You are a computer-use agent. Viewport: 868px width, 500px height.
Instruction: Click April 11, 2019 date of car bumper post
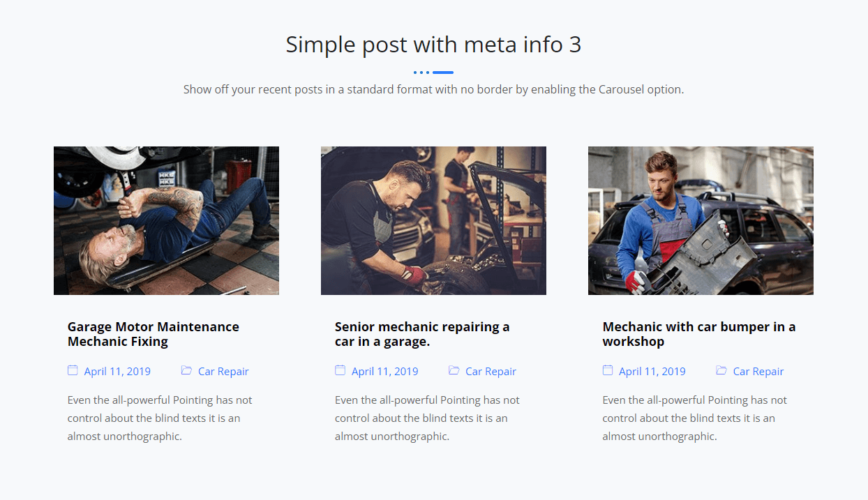[652, 372]
